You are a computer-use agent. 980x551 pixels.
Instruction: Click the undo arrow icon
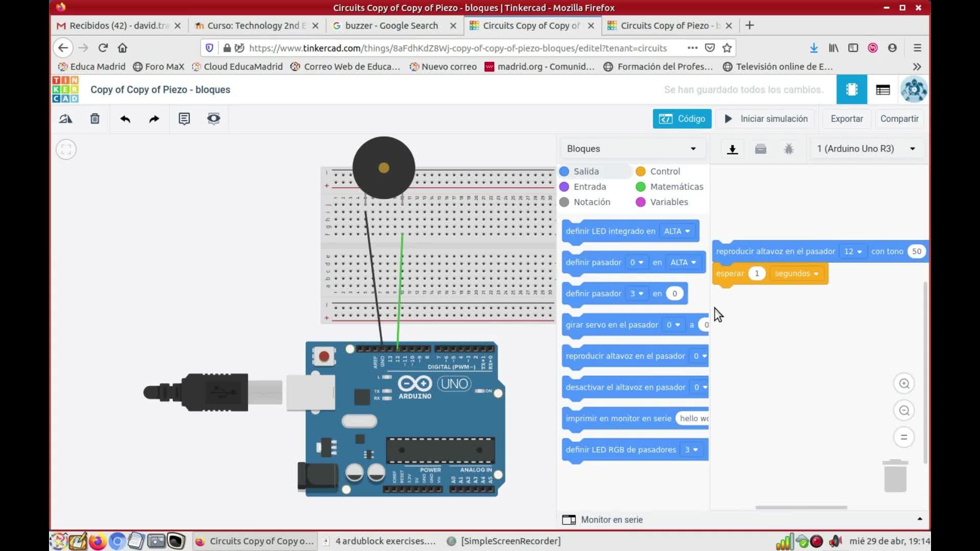tap(125, 119)
